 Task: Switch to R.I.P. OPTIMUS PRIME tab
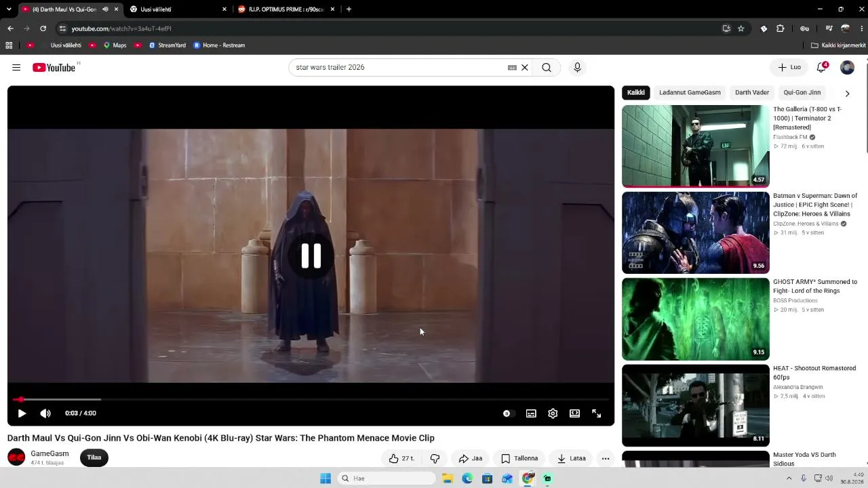(x=285, y=9)
